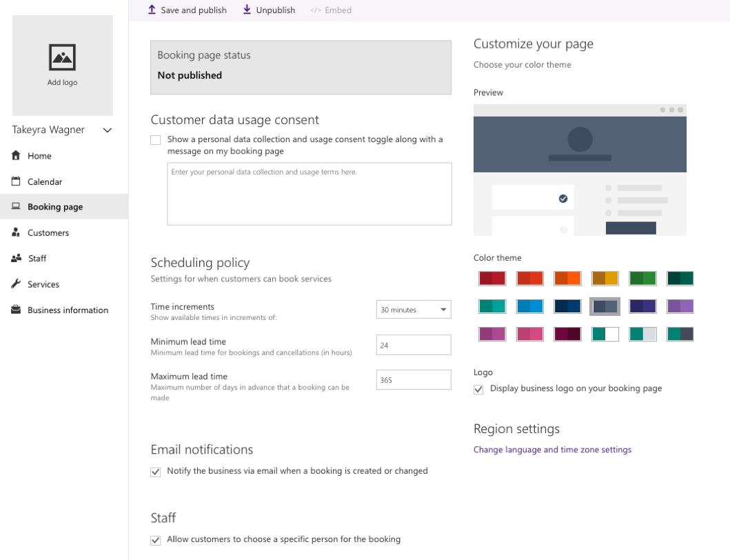This screenshot has height=560, width=730.
Task: Select the teal and white color theme
Action: pyautogui.click(x=605, y=334)
